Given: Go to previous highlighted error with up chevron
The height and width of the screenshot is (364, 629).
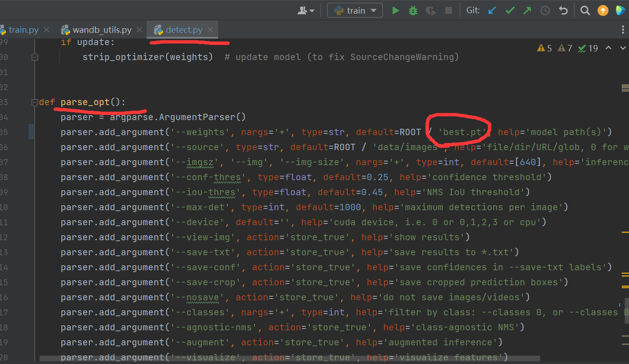Looking at the screenshot, I should (x=608, y=48).
